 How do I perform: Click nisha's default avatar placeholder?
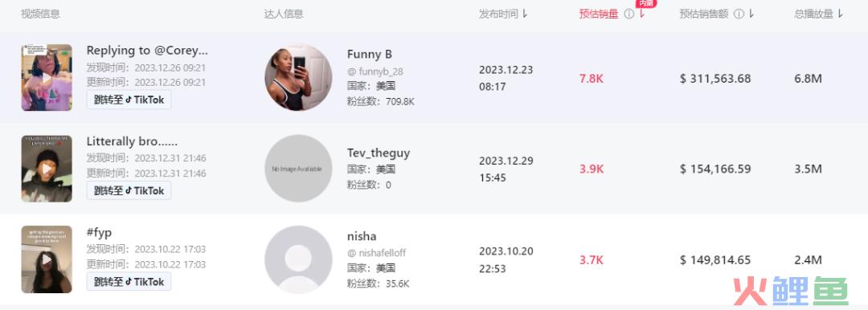point(298,259)
